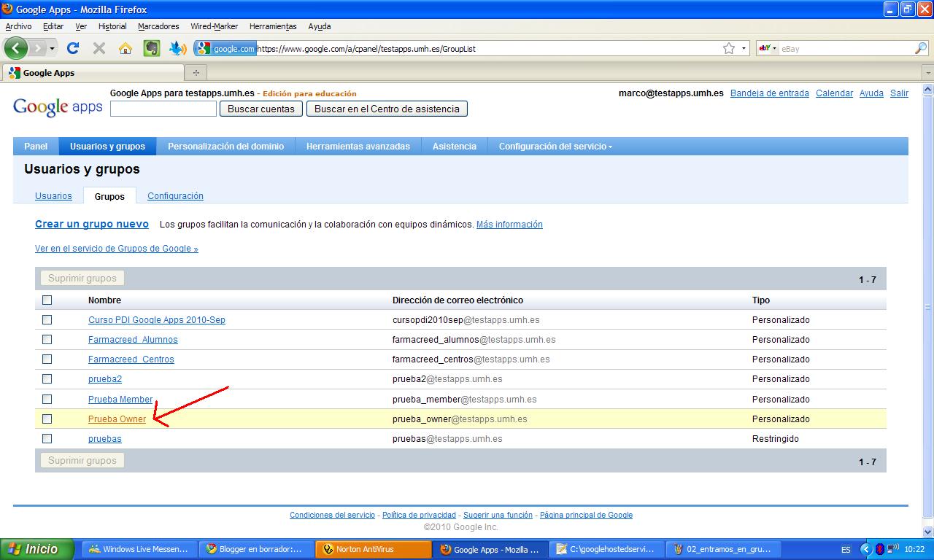Toggle the select-all groups checkbox

[x=47, y=300]
